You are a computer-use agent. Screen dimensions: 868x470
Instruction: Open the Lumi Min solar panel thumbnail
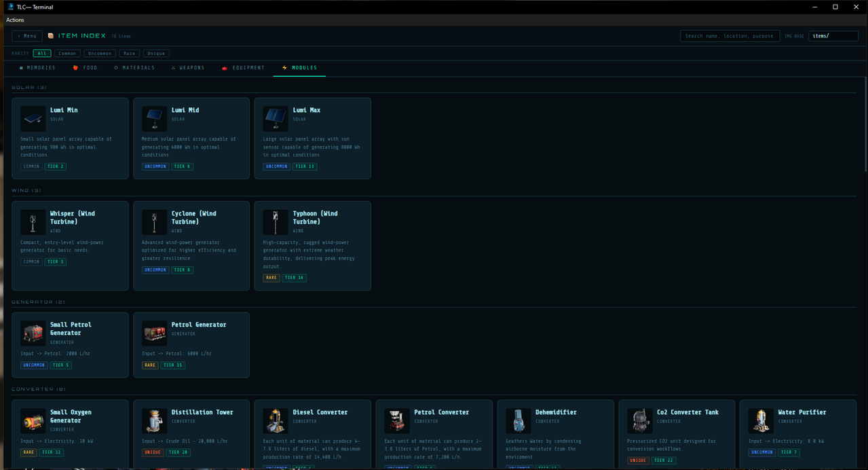tap(33, 119)
